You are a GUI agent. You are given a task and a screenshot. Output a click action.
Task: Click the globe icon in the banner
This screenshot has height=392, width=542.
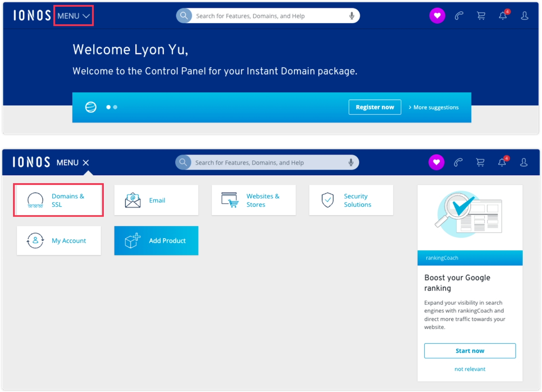(x=91, y=107)
